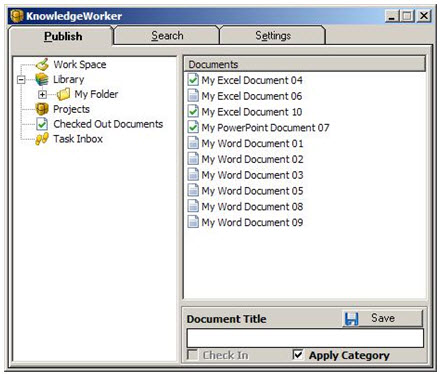Click the icon beside My Excel Document 04

pyautogui.click(x=193, y=80)
